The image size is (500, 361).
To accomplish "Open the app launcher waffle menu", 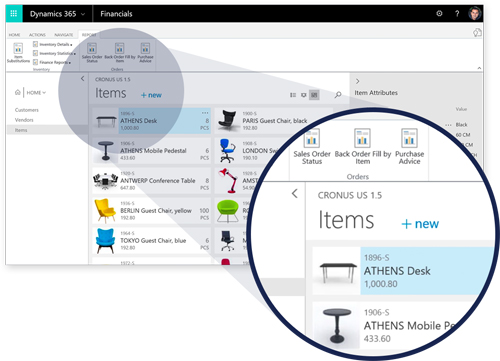I will pos(14,13).
